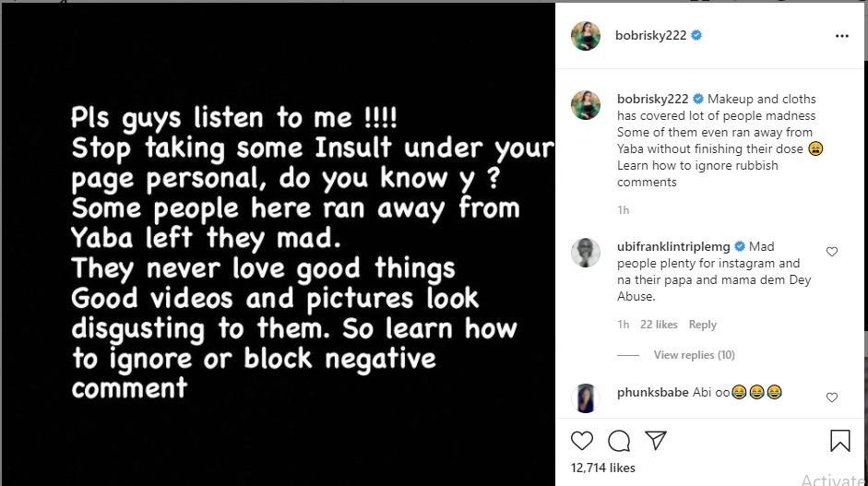868x486 pixels.
Task: Like phunksbabe's comment
Action: (832, 397)
